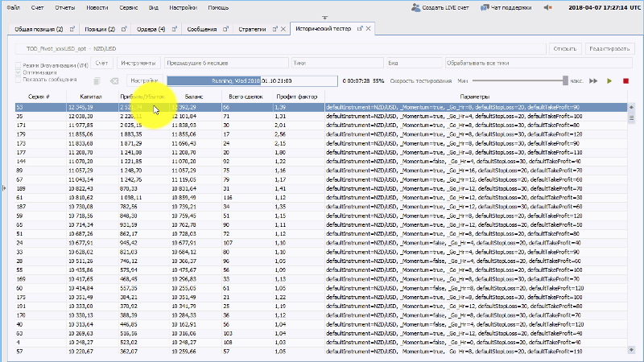644x362 pixels.
Task: Adjust the Скорость тестирования speed slider handle
Action: tap(565, 81)
